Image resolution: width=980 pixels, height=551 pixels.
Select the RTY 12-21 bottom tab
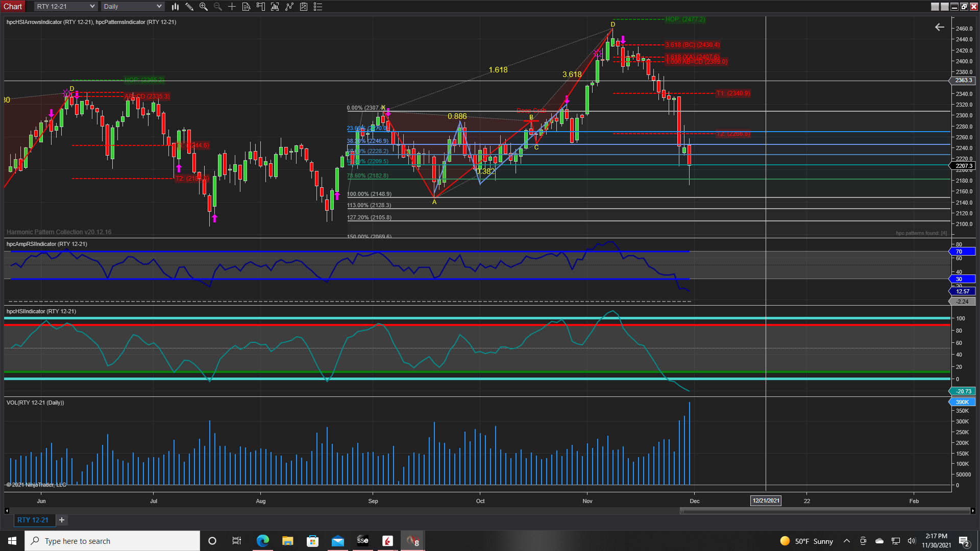pos(33,520)
